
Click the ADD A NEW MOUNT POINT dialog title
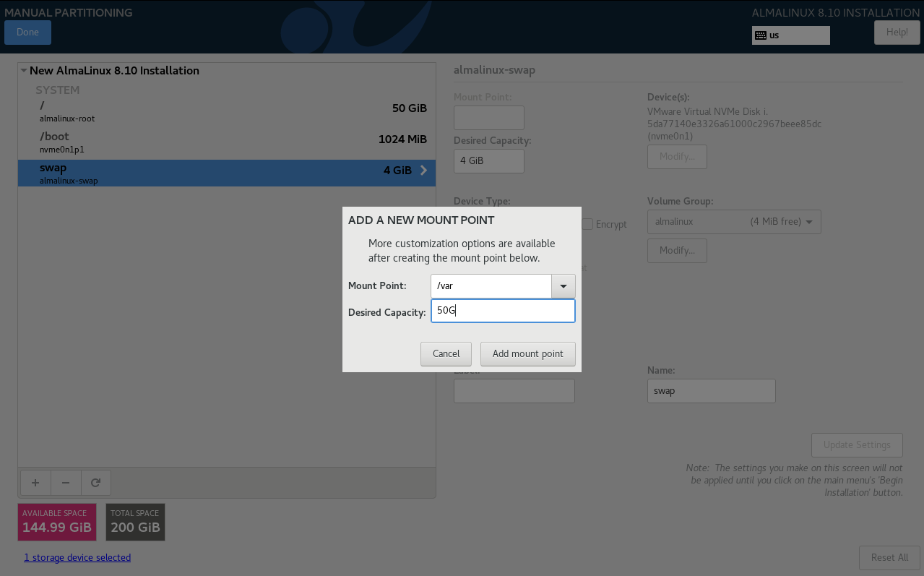[421, 220]
